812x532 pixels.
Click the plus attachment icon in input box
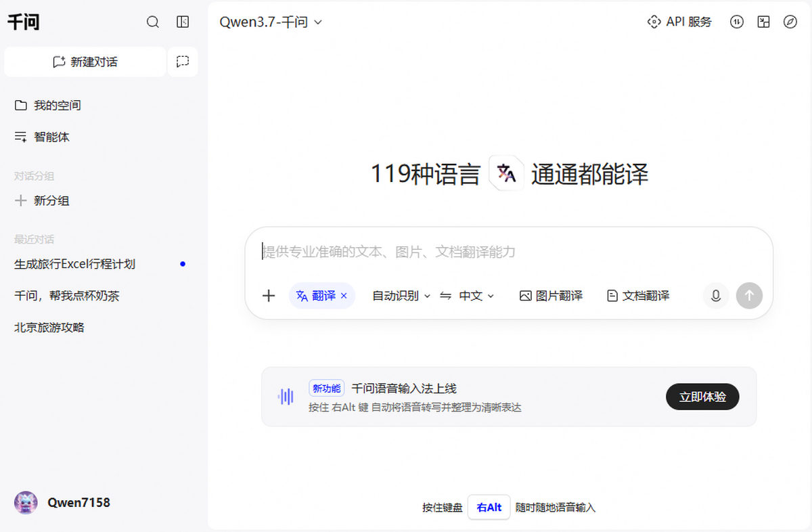(x=269, y=296)
